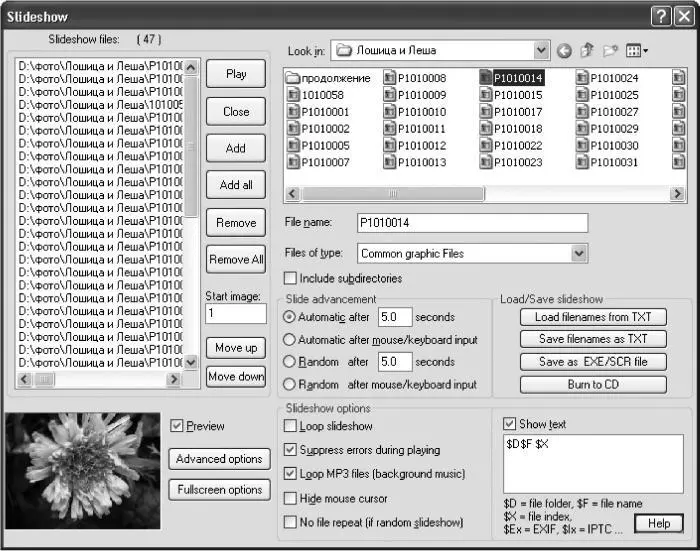Open the Files of type dropdown

click(579, 254)
